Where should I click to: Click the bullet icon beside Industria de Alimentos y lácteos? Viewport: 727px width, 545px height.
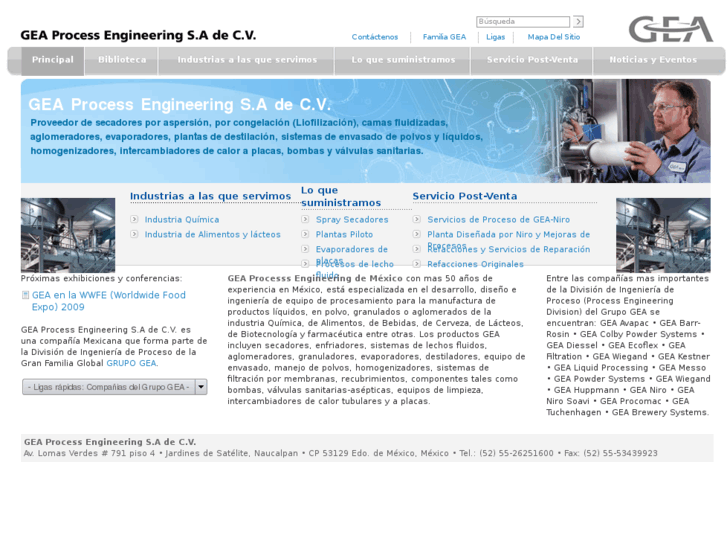[134, 234]
